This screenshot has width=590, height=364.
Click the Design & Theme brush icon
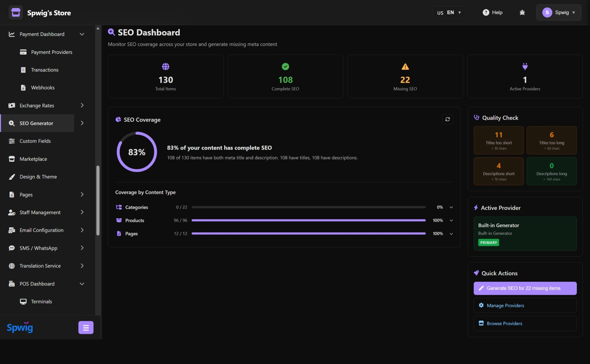[x=12, y=177]
